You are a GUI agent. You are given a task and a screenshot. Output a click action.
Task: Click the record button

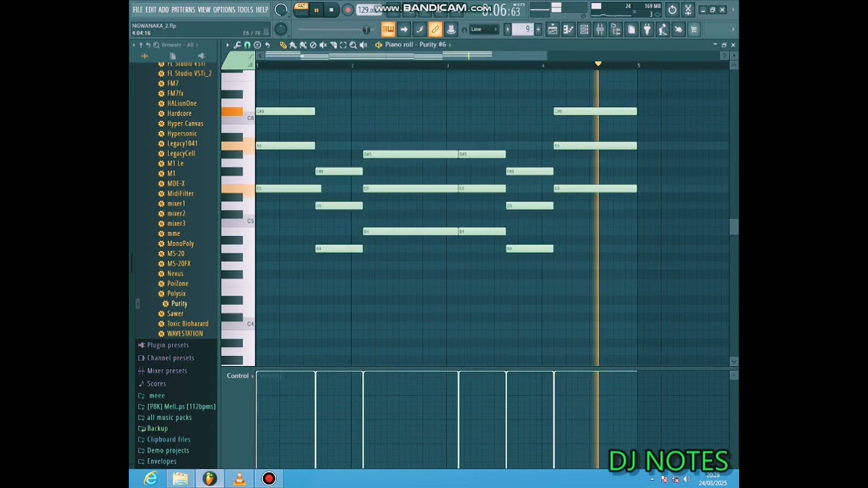pos(348,10)
